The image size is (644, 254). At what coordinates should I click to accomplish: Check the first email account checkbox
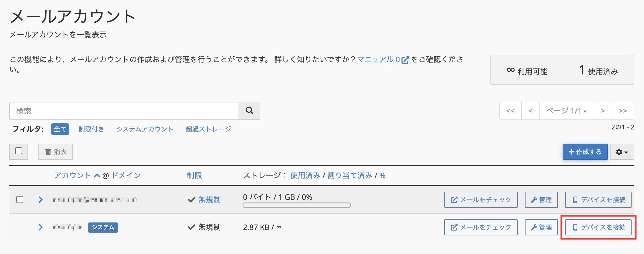coord(20,200)
